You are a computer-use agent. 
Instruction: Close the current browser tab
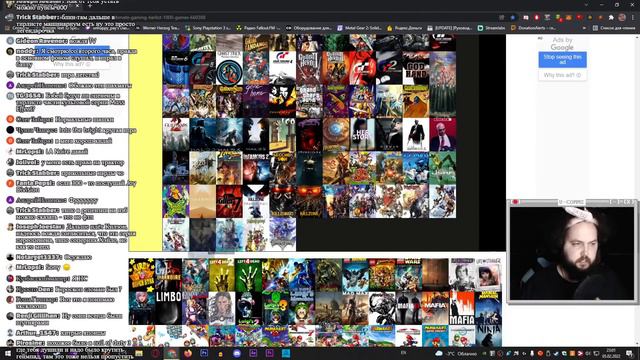coord(77,5)
